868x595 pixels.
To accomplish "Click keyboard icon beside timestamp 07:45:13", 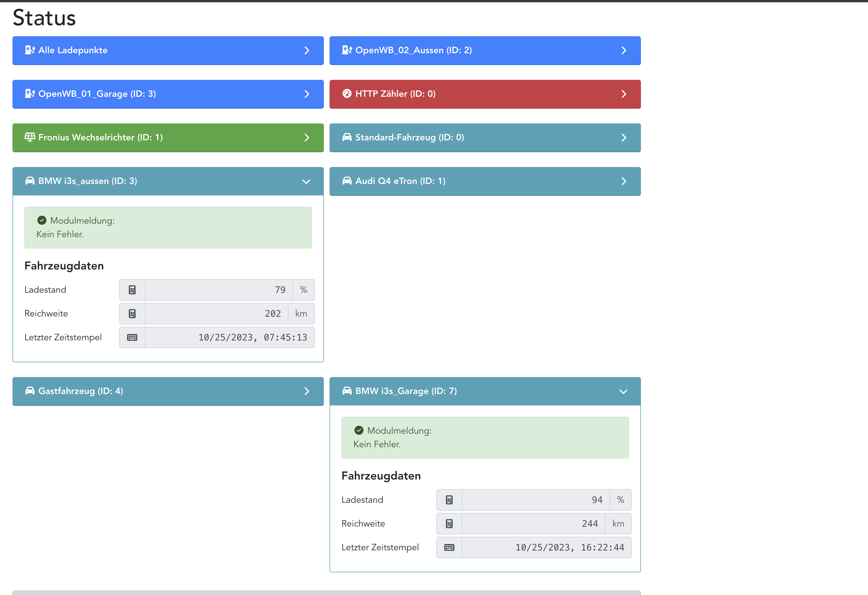I will point(132,338).
